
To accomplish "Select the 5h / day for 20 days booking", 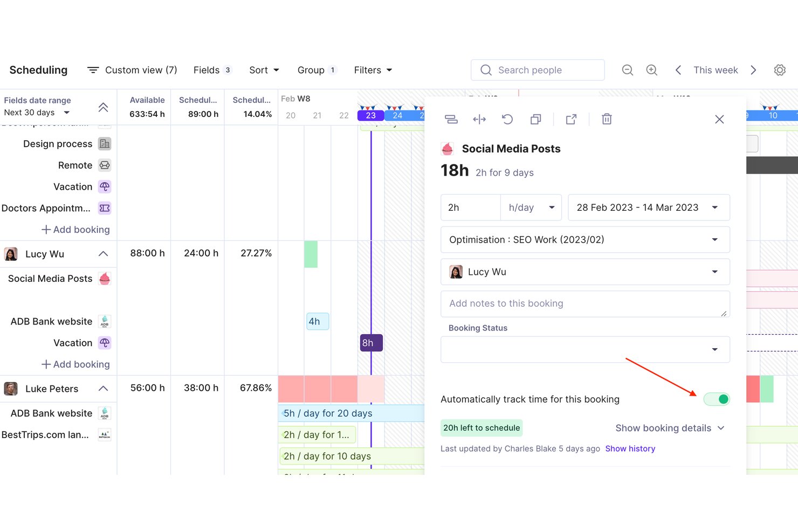I will tap(352, 413).
